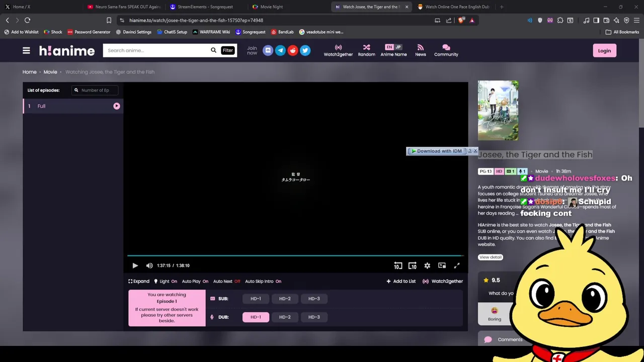Open the HiAnime Discord link icon
Image resolution: width=644 pixels, height=362 pixels.
268,50
